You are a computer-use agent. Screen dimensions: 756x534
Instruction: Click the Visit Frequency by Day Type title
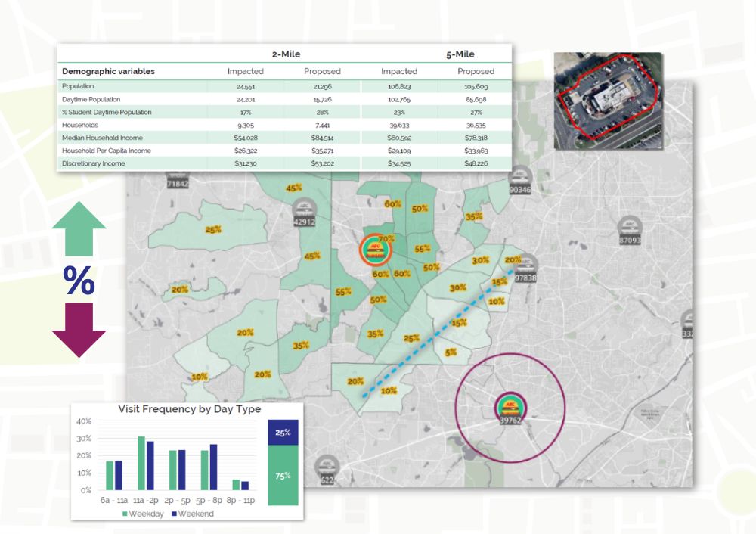coord(189,408)
